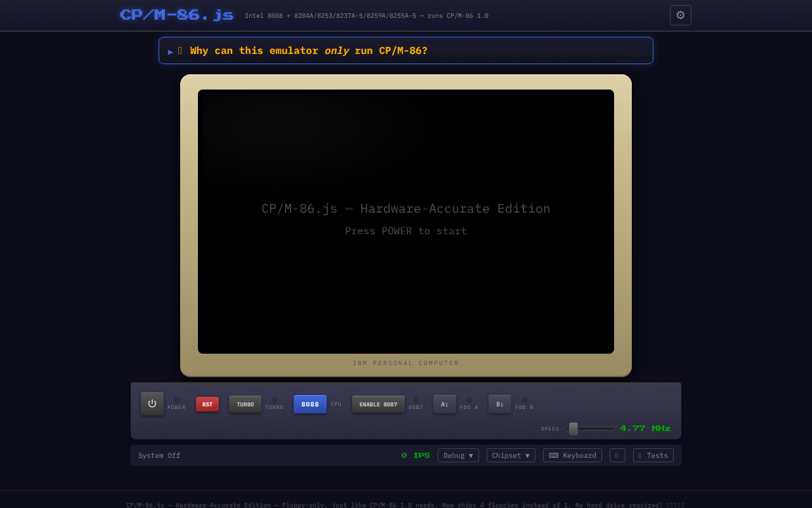This screenshot has height=508, width=812.
Task: Click the 'Press POWER to start' text
Action: point(406,231)
